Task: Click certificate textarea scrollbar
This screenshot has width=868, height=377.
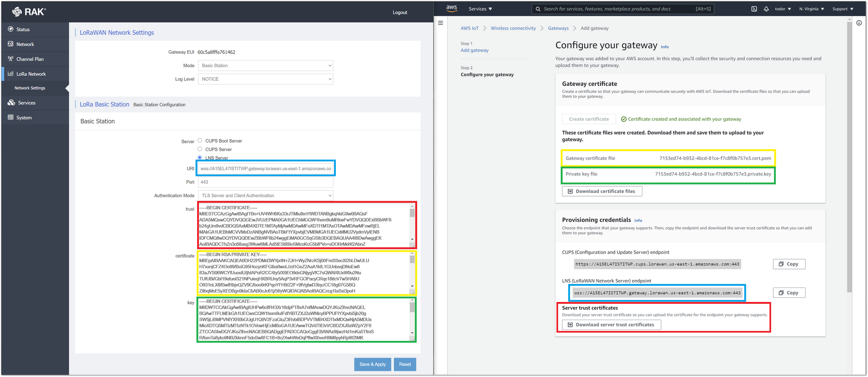Action: (412, 270)
